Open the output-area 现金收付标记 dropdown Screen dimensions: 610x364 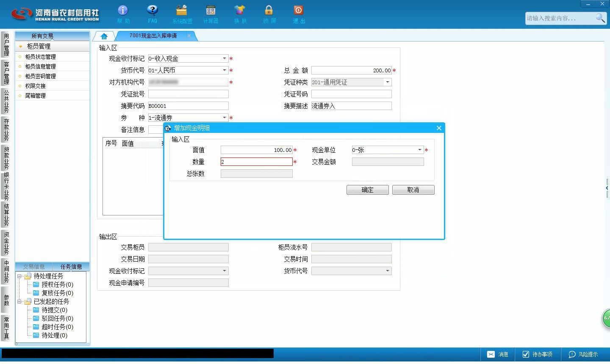click(x=225, y=271)
